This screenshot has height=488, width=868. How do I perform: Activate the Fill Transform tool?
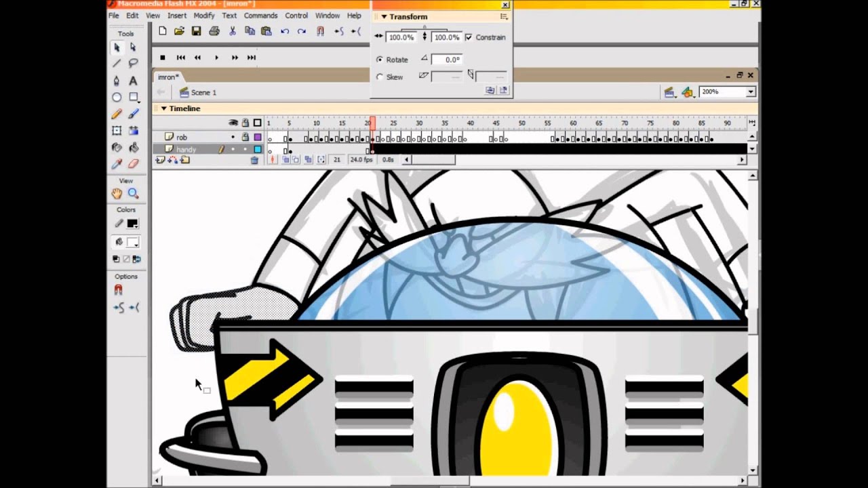click(133, 130)
